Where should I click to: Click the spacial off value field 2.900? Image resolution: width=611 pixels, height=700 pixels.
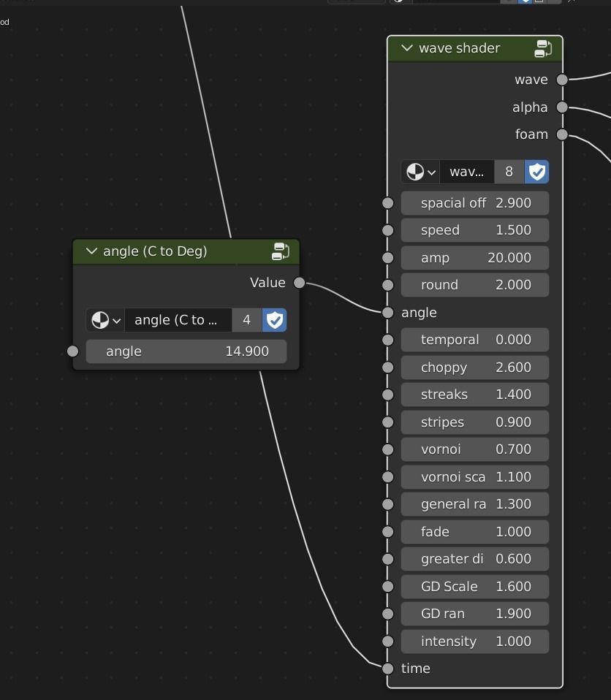475,203
